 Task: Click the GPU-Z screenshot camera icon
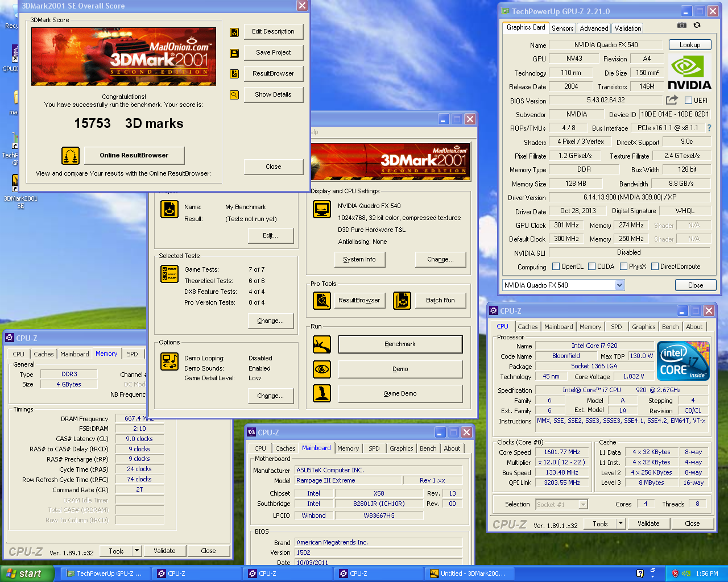coord(682,26)
